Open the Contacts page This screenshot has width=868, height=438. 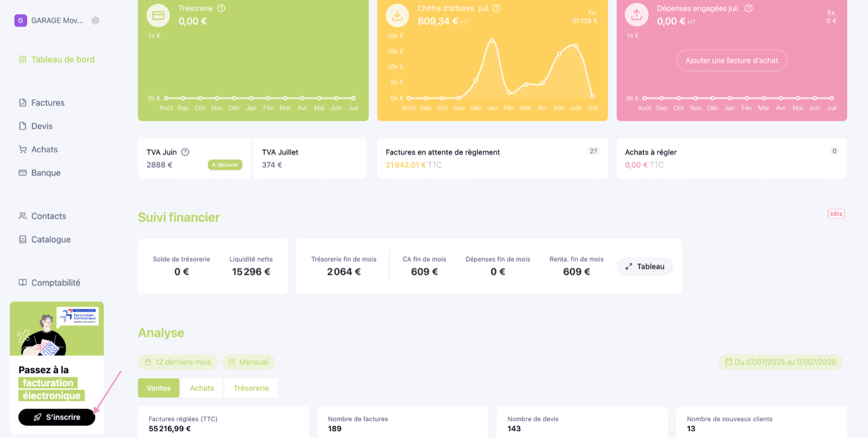pos(49,216)
